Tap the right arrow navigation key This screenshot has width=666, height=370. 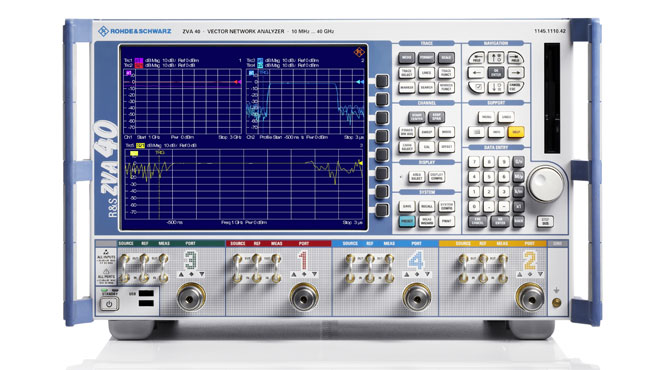tap(516, 73)
